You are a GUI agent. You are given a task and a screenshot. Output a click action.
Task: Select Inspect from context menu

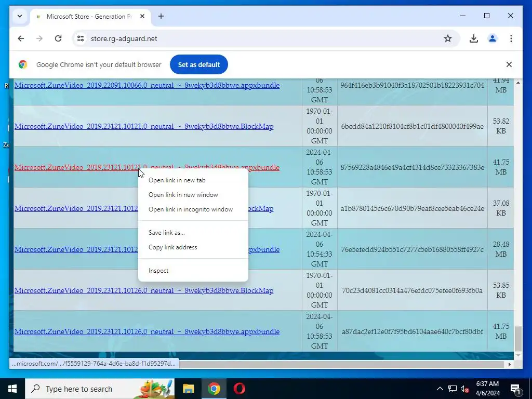point(193,271)
